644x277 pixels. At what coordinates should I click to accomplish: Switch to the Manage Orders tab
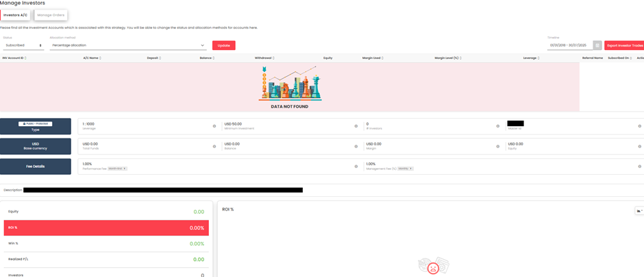51,15
